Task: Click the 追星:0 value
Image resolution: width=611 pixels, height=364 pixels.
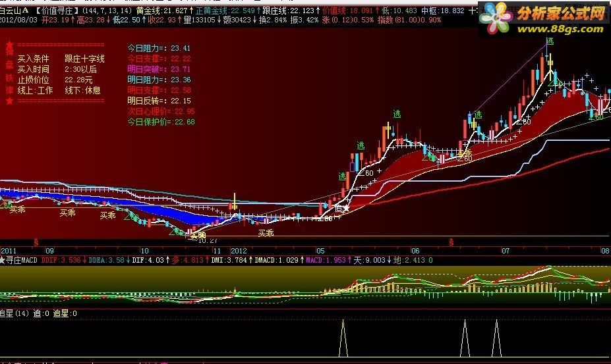Action: pos(65,313)
